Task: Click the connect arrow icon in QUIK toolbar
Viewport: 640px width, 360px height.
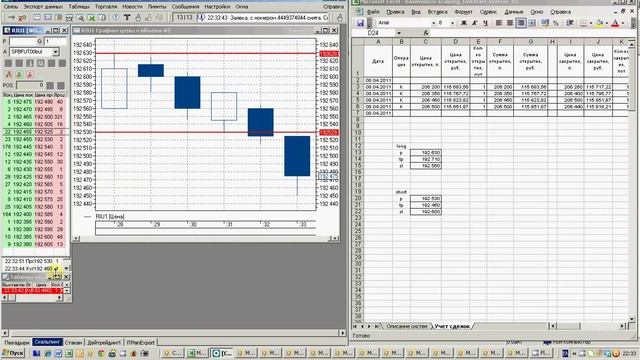Action: [11, 18]
